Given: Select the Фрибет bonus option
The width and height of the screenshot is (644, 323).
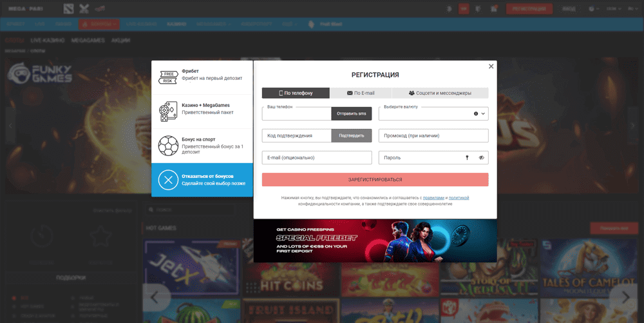Looking at the screenshot, I should (x=202, y=77).
